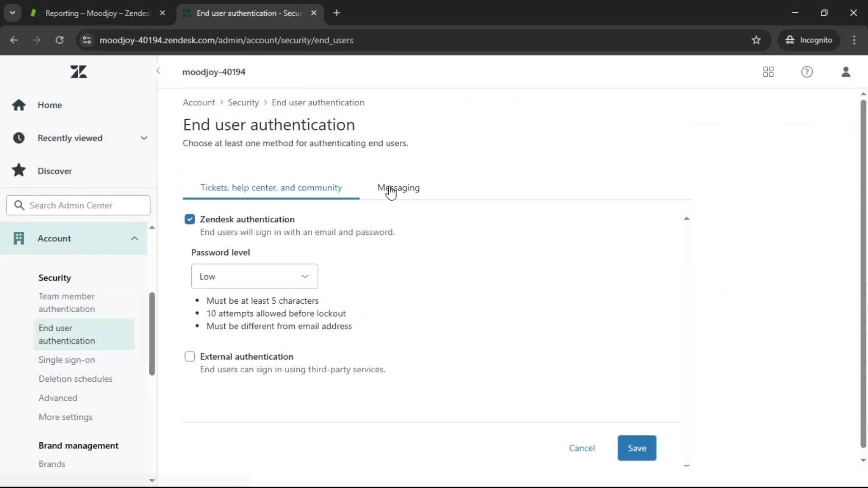
Task: Close the Reporting – Moodjoy tab
Action: tap(163, 13)
